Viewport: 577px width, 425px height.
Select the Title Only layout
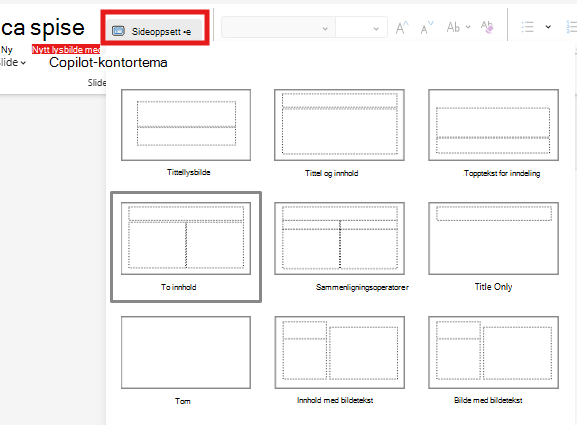click(493, 238)
